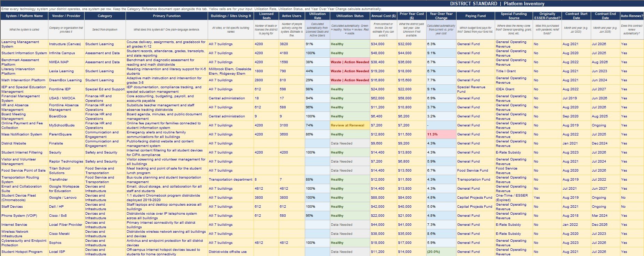
Task: Click the 'BoardDocs' vendor cell
Action: [66, 116]
